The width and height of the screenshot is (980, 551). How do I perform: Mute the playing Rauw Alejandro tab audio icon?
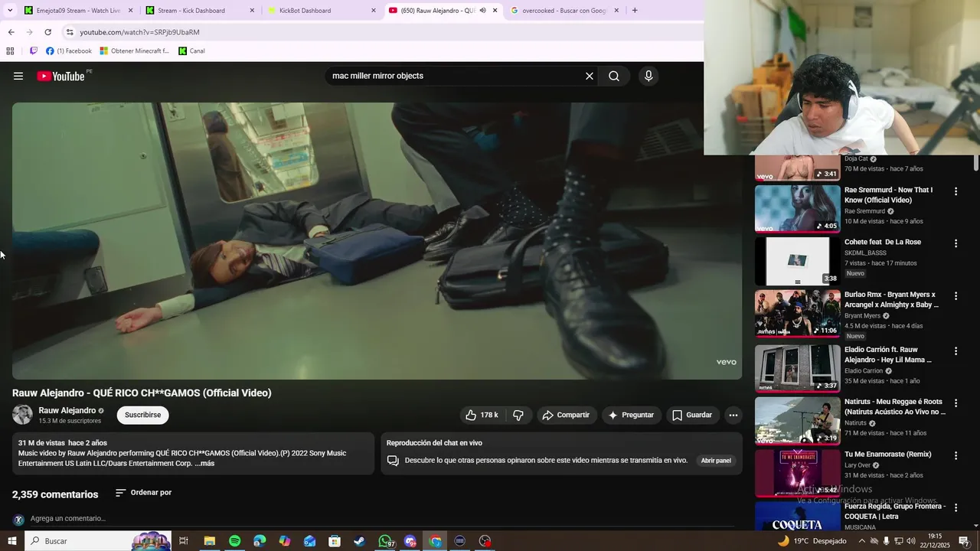pos(482,11)
